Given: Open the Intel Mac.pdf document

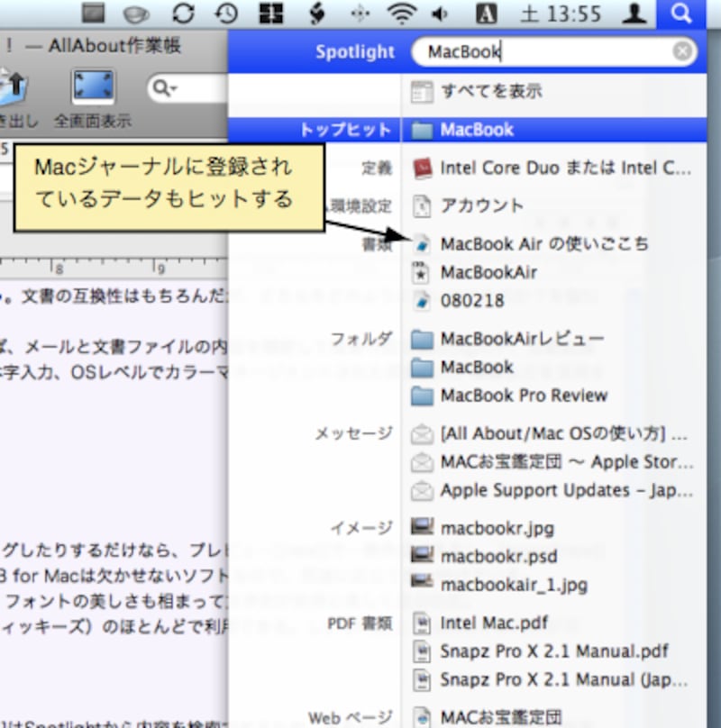Looking at the screenshot, I should 493,623.
